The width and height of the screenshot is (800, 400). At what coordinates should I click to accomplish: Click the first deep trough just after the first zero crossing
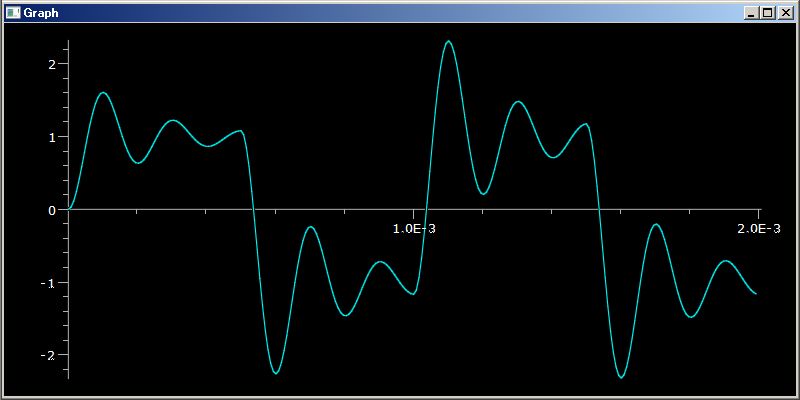pyautogui.click(x=276, y=373)
